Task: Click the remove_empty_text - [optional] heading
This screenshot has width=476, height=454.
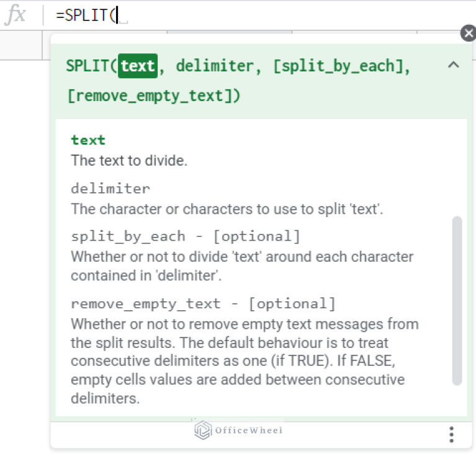Action: [204, 304]
